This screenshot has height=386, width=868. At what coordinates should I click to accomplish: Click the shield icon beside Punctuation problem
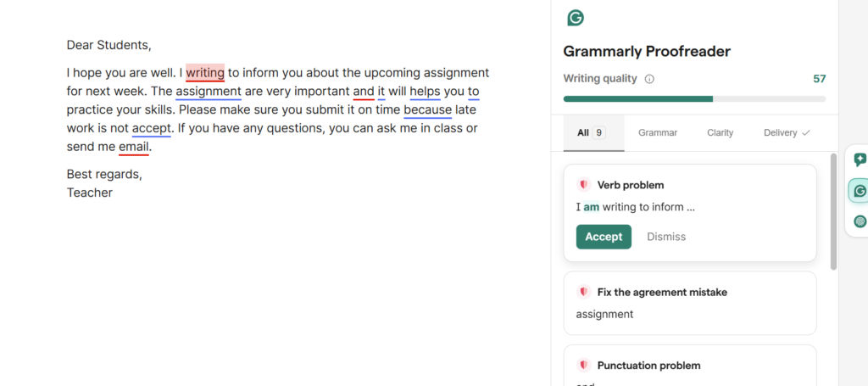[583, 366]
